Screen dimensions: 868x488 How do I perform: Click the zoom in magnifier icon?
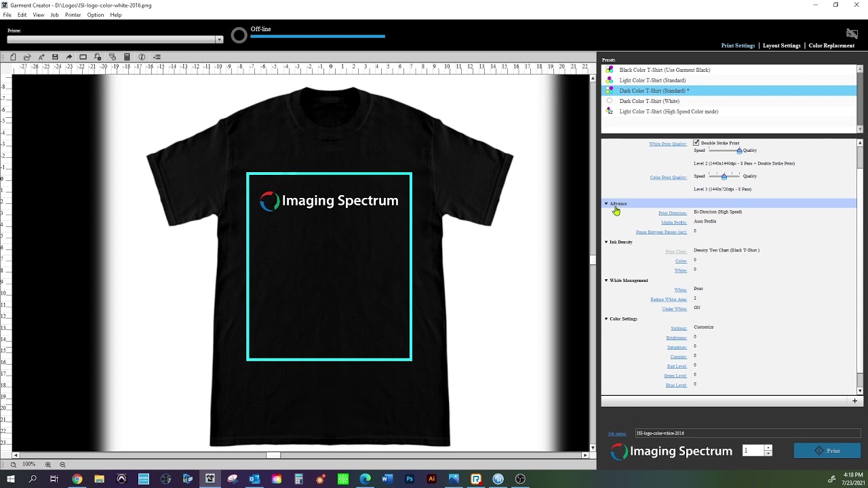click(x=48, y=464)
